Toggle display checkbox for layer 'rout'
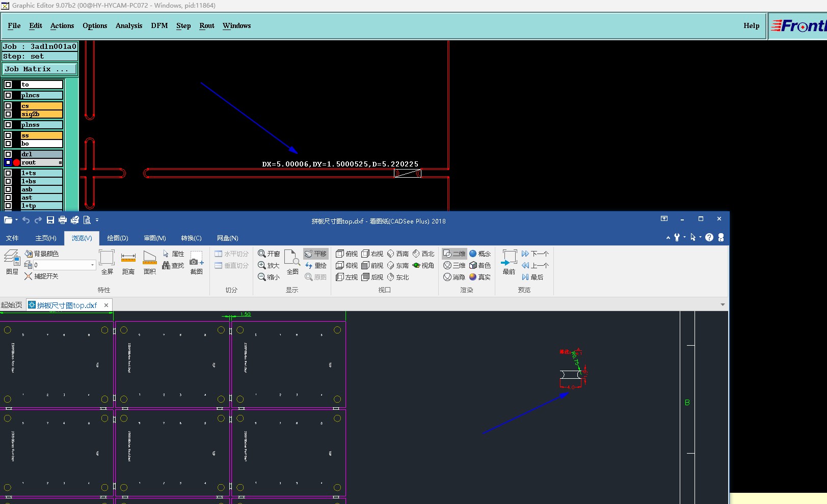This screenshot has width=827, height=504. (8, 162)
